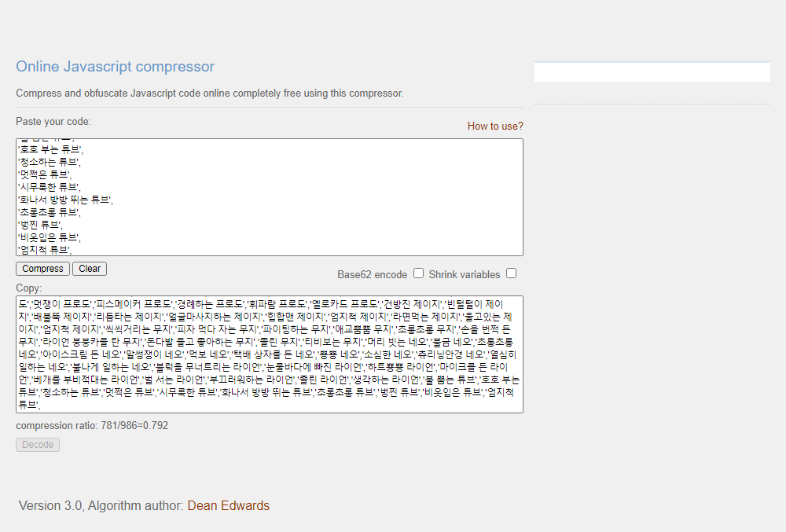Image resolution: width=786 pixels, height=532 pixels.
Task: Click the 'Version 3.0, Algorithm author:' text
Action: [101, 505]
